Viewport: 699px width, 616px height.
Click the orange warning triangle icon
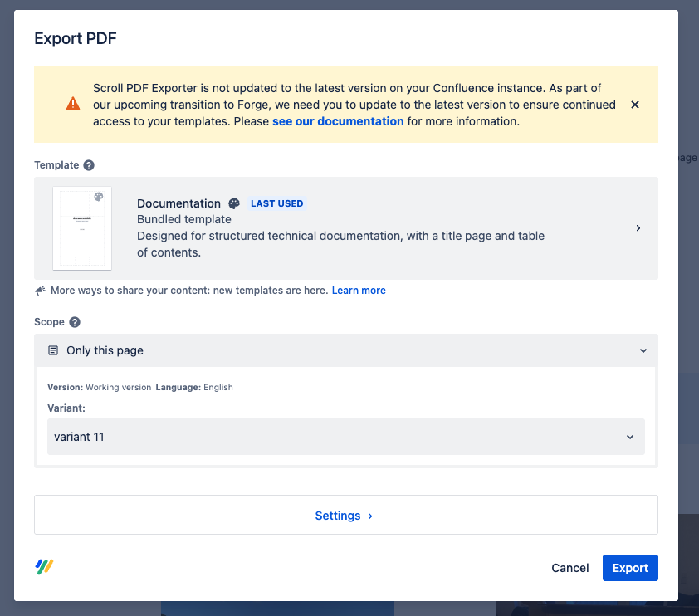click(x=74, y=105)
